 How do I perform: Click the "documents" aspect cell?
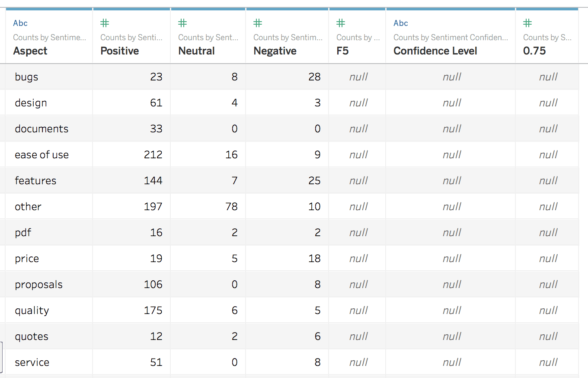[49, 129]
